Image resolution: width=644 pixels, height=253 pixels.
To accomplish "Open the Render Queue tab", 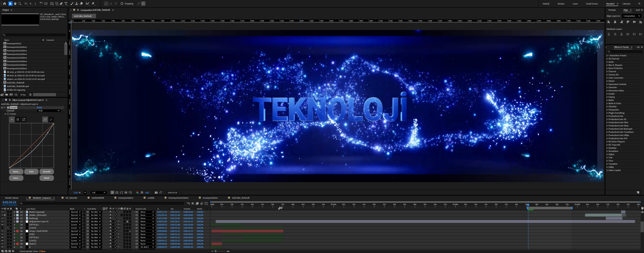I will coord(12,198).
